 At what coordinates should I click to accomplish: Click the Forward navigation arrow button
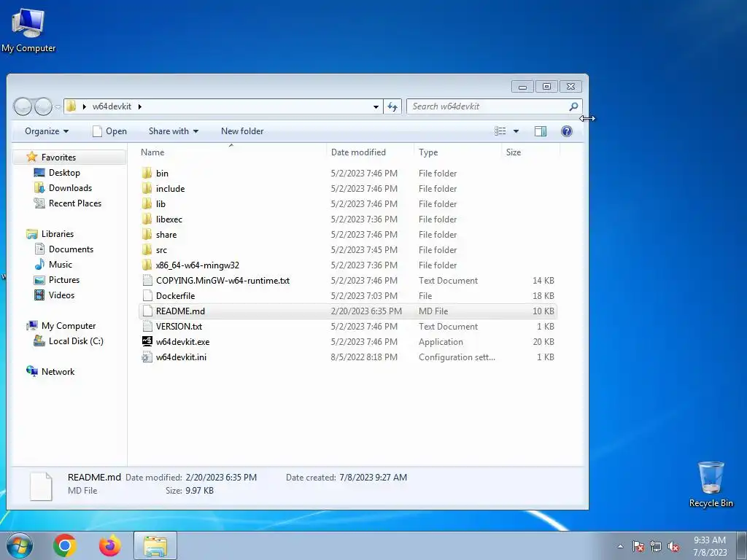43,106
